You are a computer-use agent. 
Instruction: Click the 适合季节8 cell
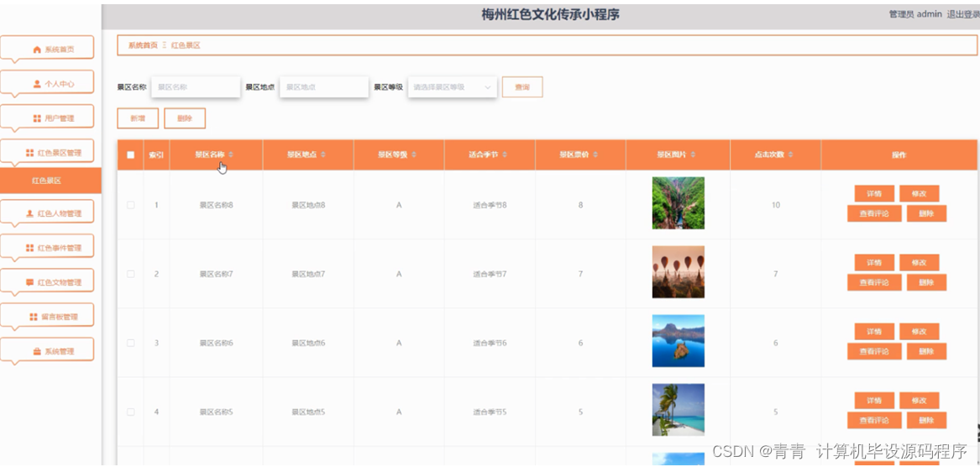[490, 205]
